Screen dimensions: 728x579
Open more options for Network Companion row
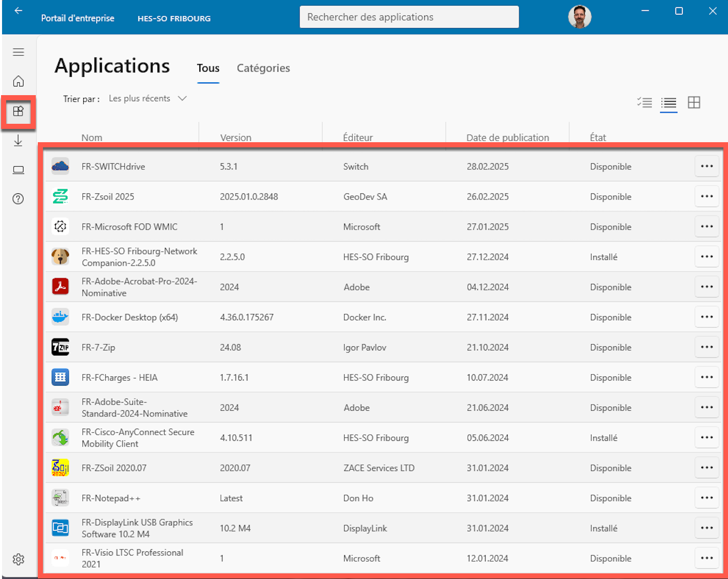click(x=707, y=257)
